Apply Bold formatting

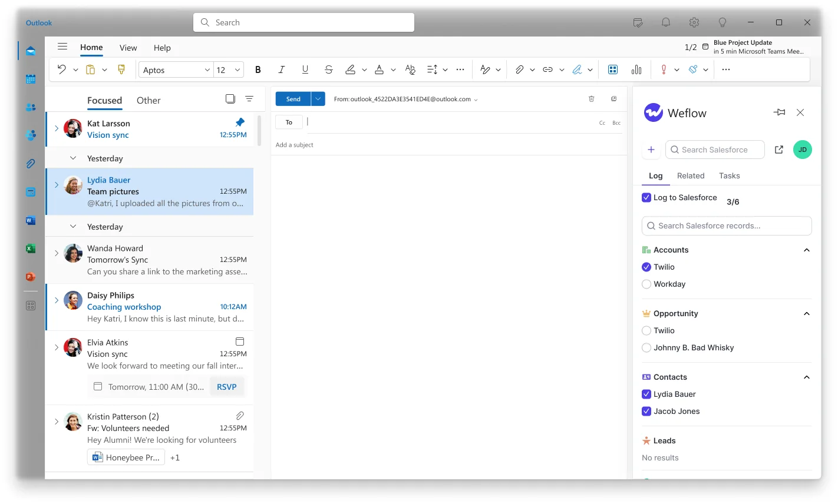pyautogui.click(x=258, y=69)
